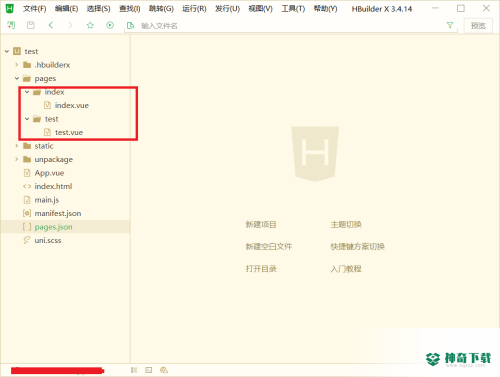The image size is (500, 377).
Task: Select the index.vue file name
Action: click(72, 105)
